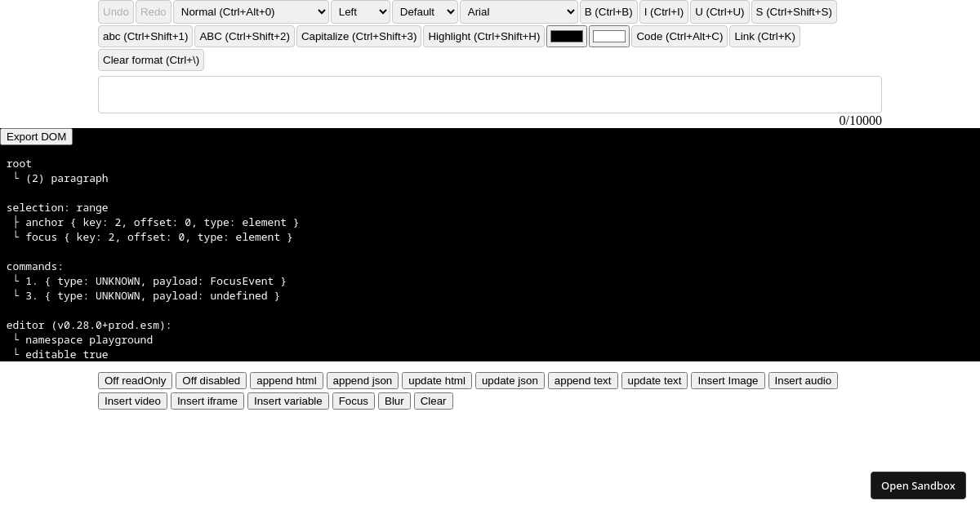Image resolution: width=980 pixels, height=514 pixels.
Task: Insert a Link with Ctrl+K button
Action: pyautogui.click(x=764, y=36)
